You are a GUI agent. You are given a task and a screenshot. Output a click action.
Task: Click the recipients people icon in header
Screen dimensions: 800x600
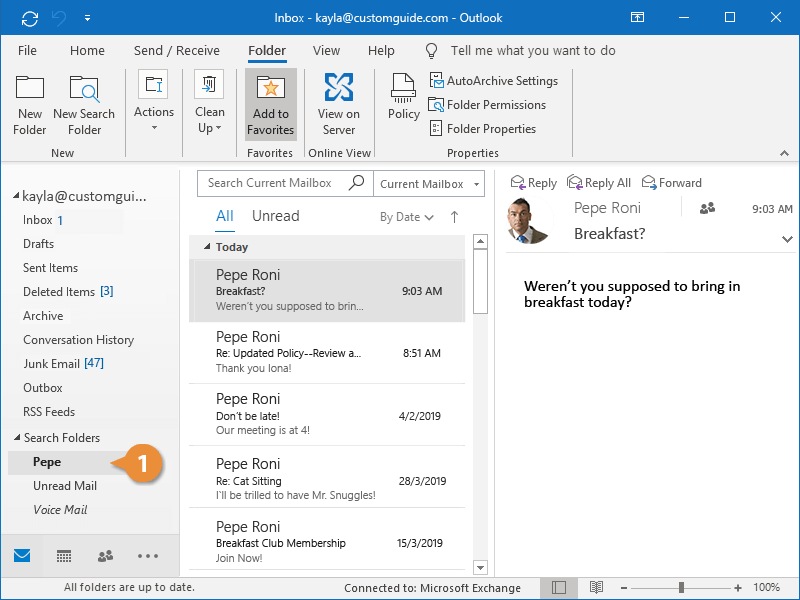point(707,208)
